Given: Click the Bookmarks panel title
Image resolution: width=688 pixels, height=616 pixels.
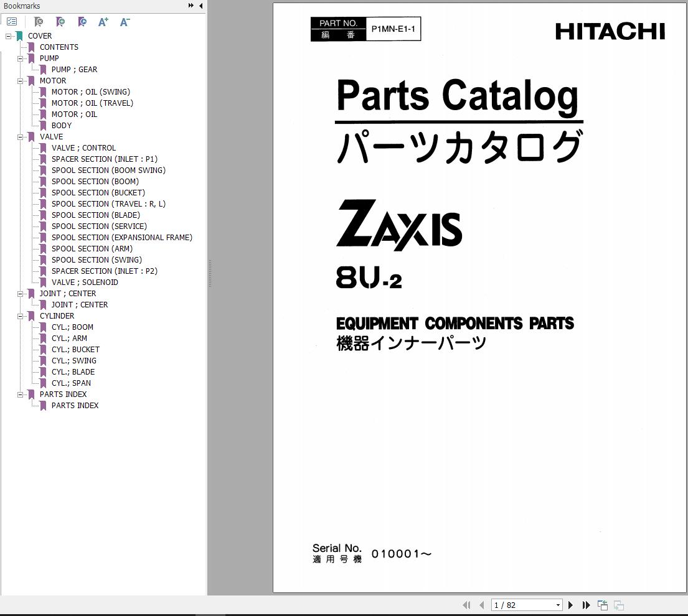Looking at the screenshot, I should click(22, 6).
